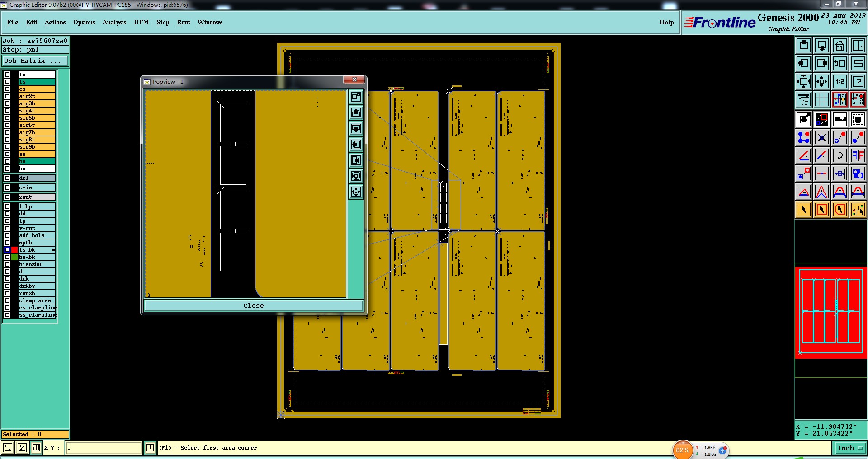Click the curved arrow rotate icon
The image size is (868, 459).
[840, 155]
